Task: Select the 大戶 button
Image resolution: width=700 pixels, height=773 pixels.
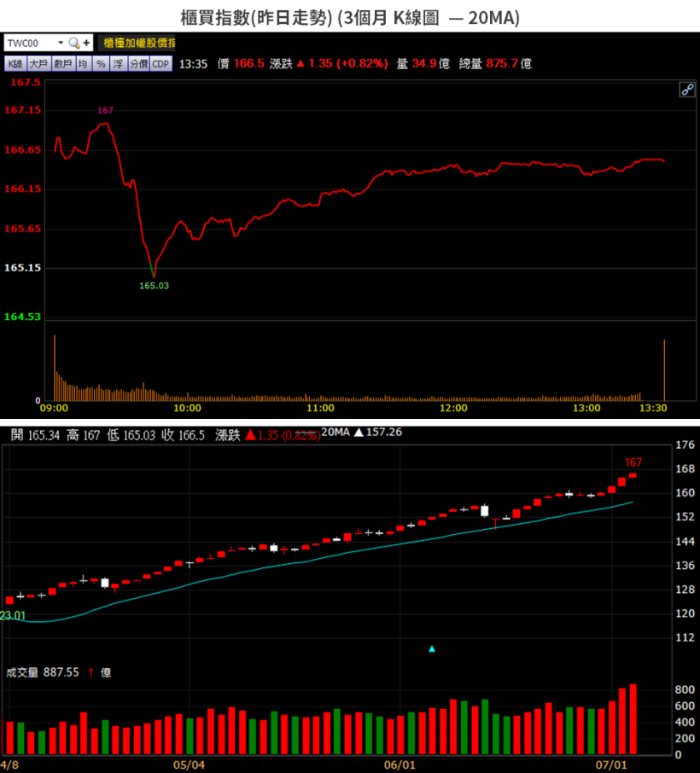Action: (38, 64)
